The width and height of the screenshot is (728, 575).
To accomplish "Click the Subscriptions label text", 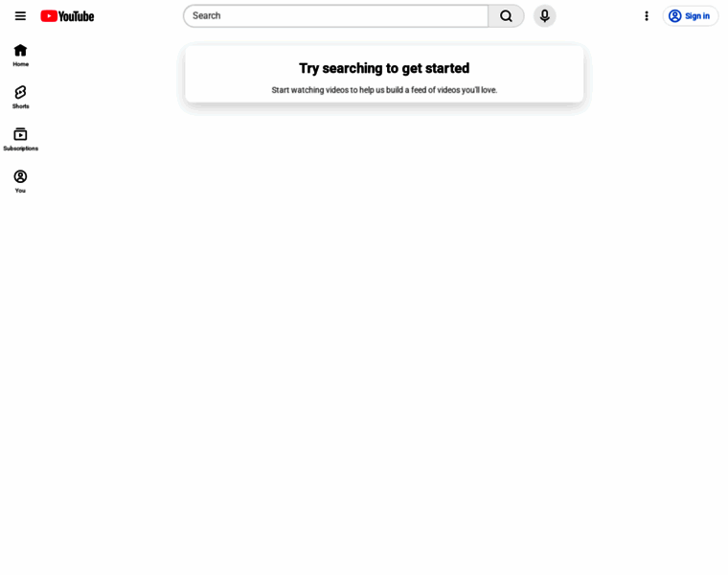I will pyautogui.click(x=20, y=149).
